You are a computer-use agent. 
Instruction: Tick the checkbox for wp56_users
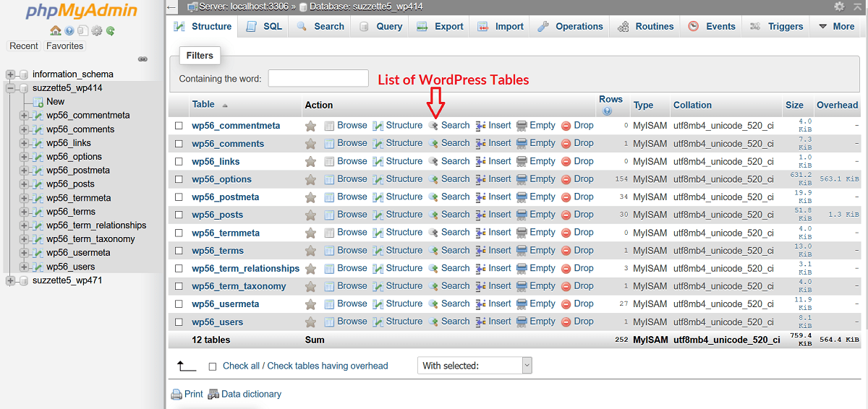[x=179, y=322]
